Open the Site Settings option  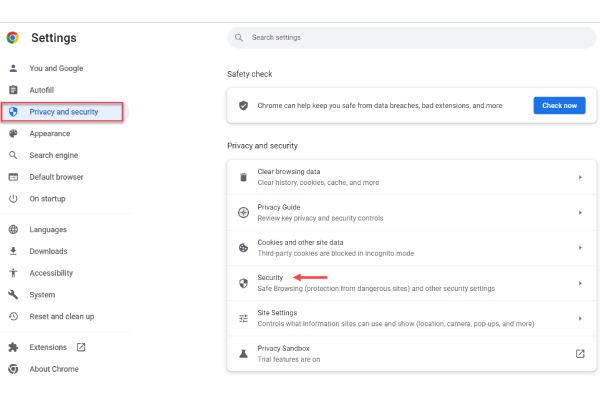tap(411, 318)
